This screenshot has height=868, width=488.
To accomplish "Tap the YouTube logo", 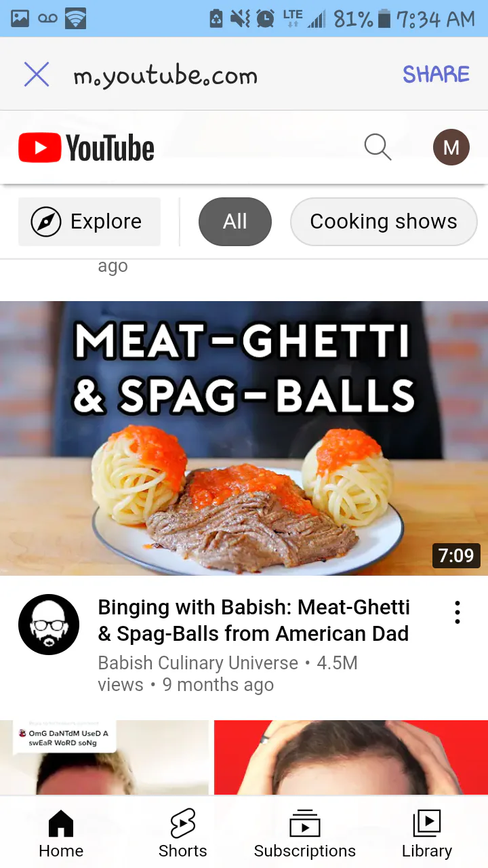I will [x=86, y=148].
